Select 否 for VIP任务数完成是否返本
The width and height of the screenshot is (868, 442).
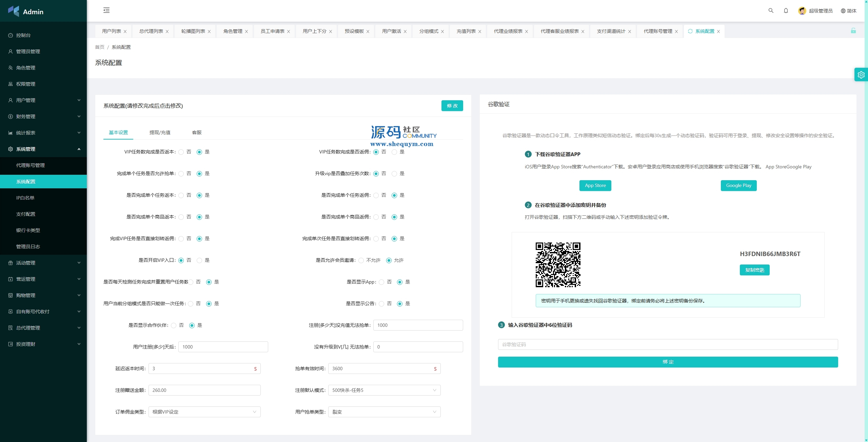coord(181,152)
